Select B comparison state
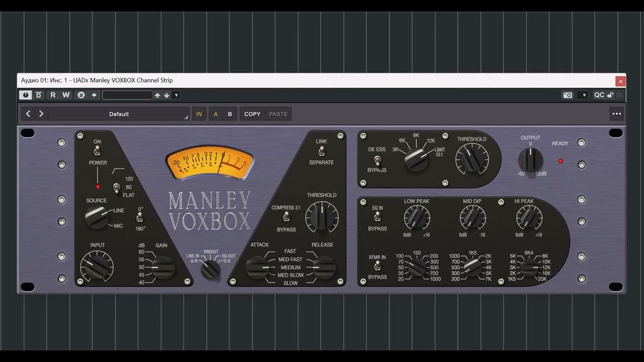The width and height of the screenshot is (644, 362). (230, 114)
